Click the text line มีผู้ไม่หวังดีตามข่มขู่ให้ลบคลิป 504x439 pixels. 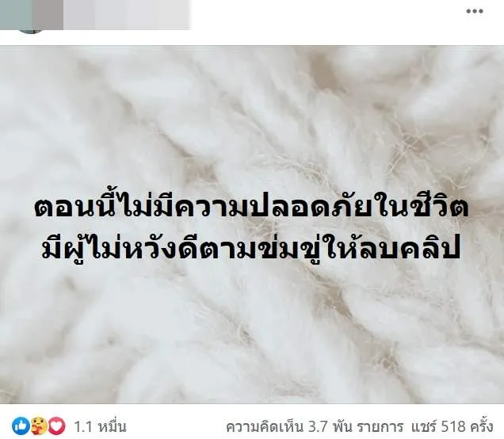click(x=251, y=247)
